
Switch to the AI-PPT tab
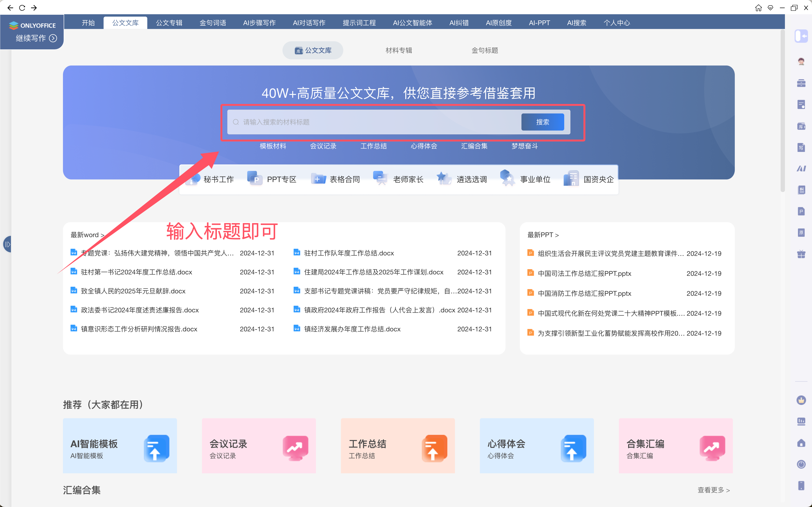[539, 23]
